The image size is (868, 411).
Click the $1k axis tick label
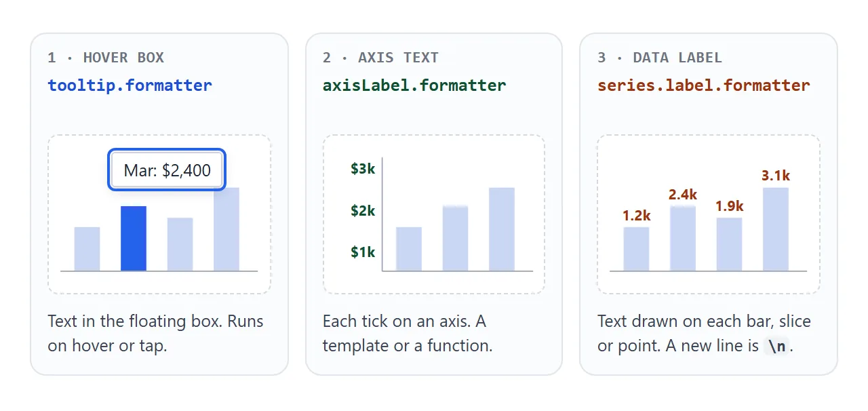[363, 252]
